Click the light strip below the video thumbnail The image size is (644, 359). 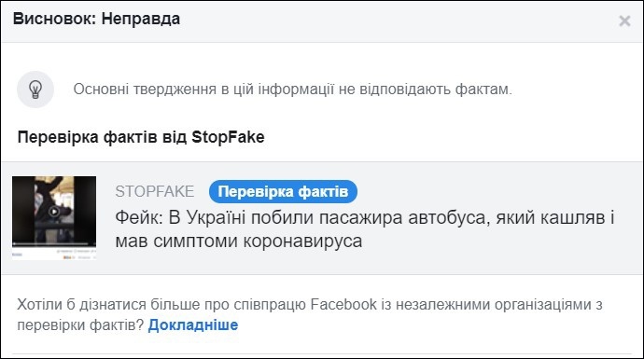click(54, 253)
